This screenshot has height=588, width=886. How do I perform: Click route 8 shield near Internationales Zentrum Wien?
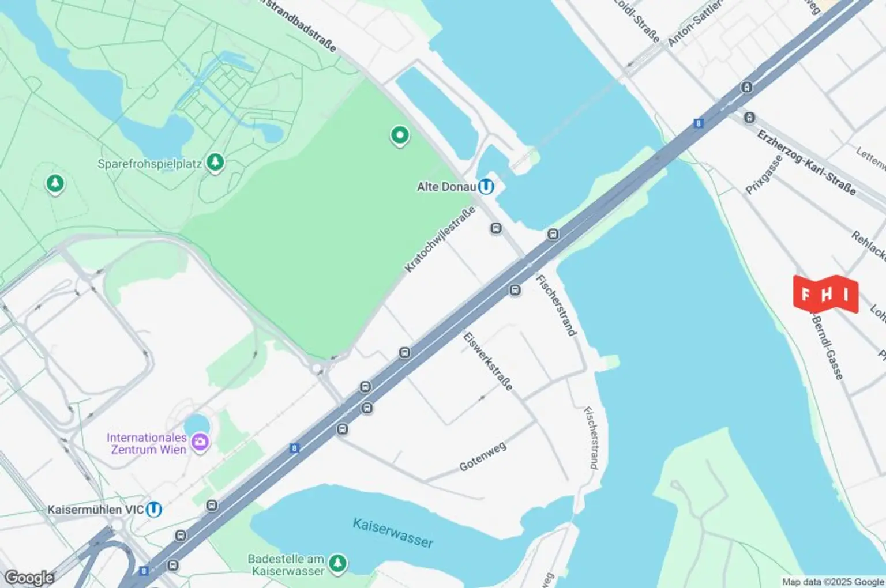point(295,448)
